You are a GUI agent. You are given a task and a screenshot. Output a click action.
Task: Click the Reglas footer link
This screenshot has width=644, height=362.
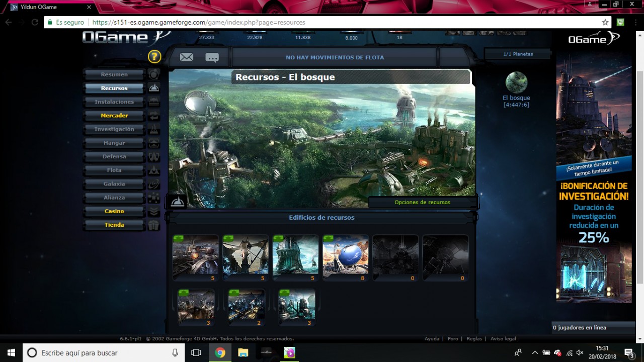coord(474,339)
